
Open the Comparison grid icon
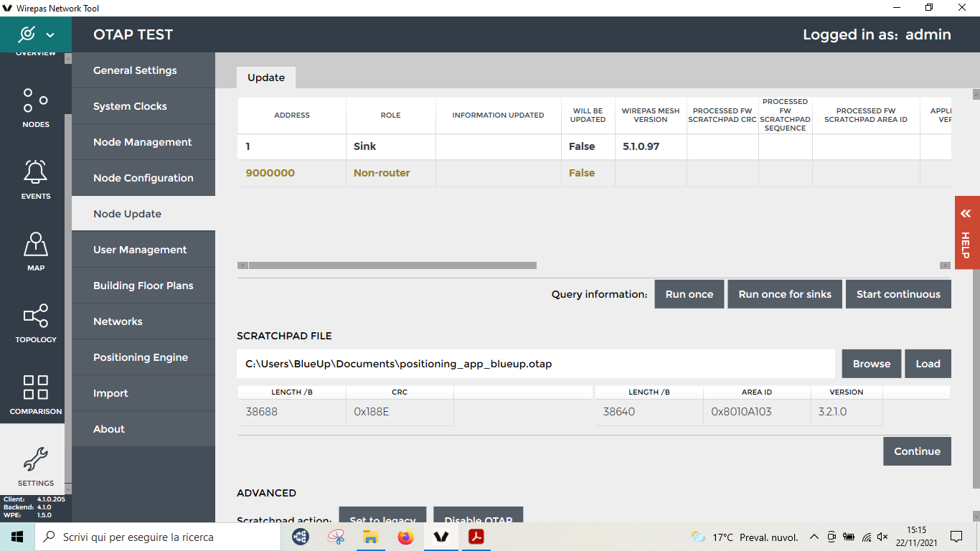tap(35, 388)
